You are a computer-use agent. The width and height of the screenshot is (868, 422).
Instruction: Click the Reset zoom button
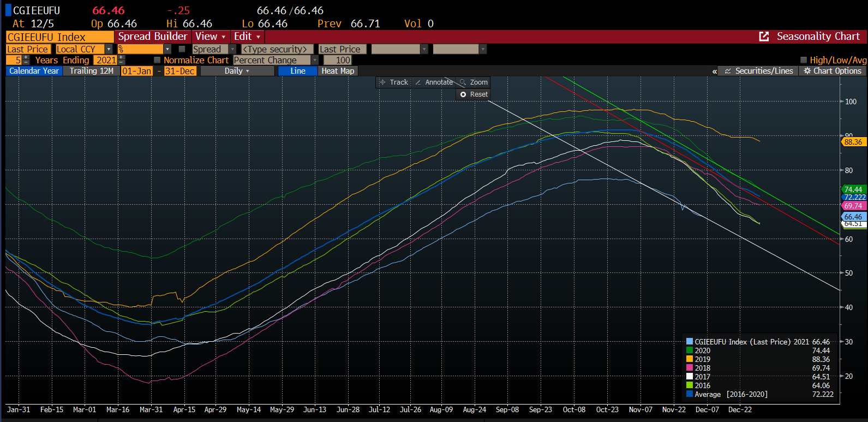(473, 94)
